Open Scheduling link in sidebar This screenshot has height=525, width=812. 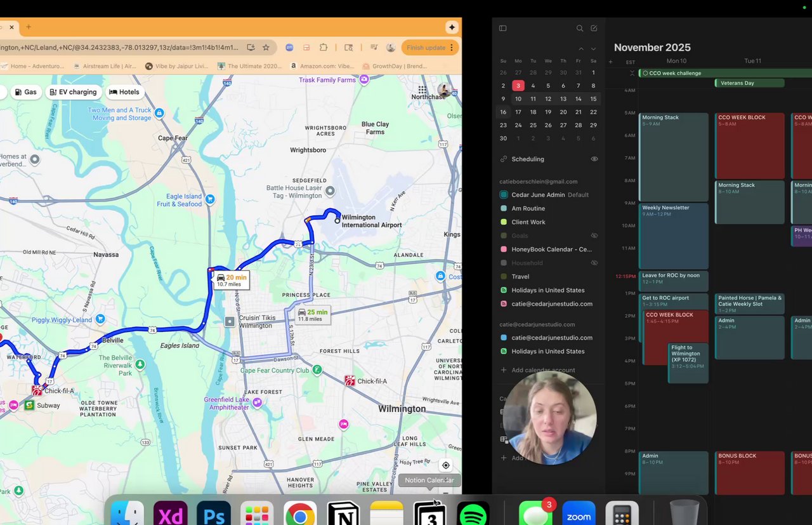coord(528,159)
